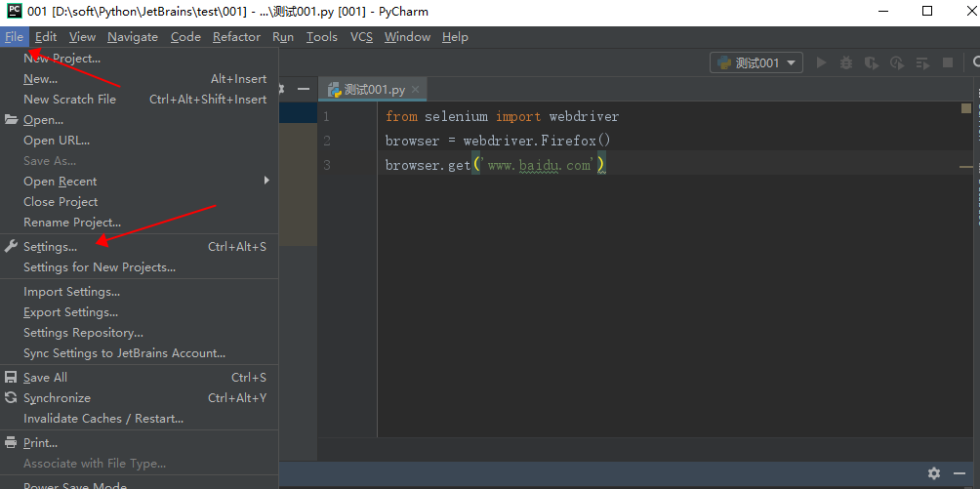This screenshot has width=980, height=489.
Task: Click the Synchronize refresh arrows icon
Action: click(11, 397)
